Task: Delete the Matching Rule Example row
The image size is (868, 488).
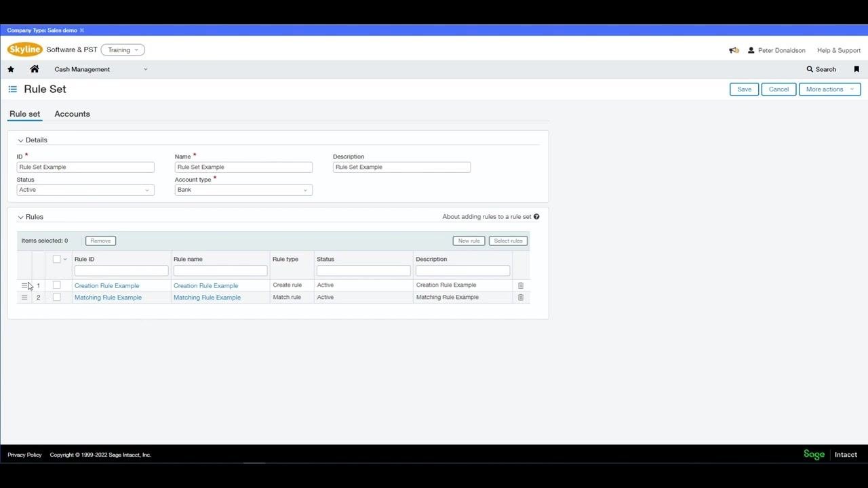Action: (521, 298)
